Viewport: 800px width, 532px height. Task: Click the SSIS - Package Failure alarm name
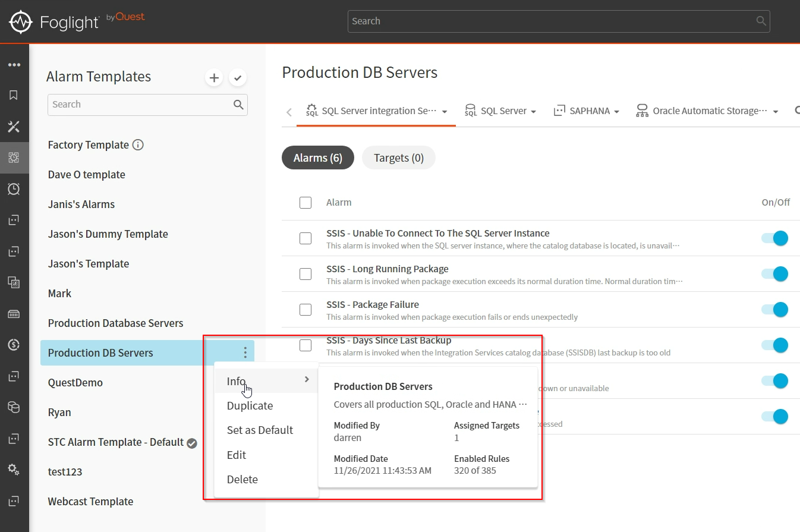pos(373,304)
